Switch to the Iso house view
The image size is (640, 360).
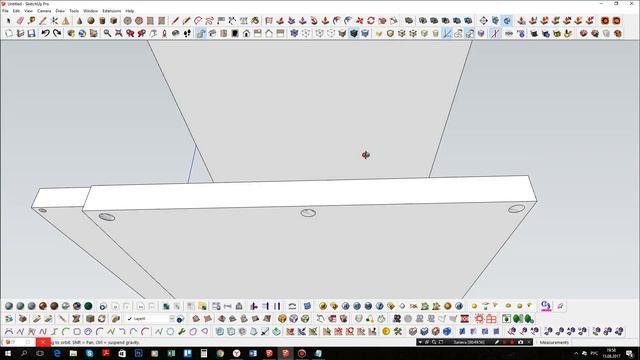[x=201, y=33]
